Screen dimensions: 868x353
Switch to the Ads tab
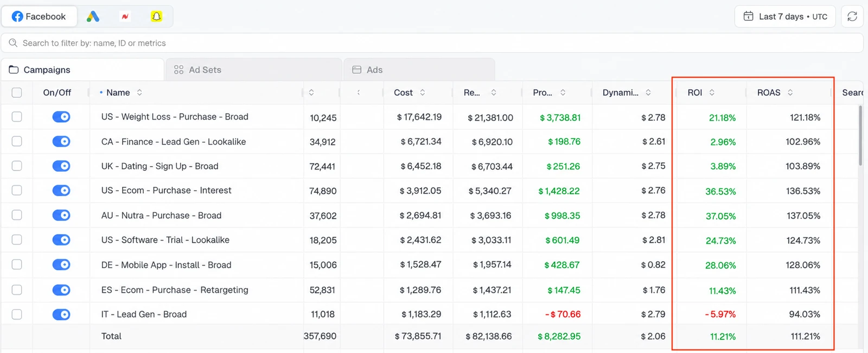[419, 70]
